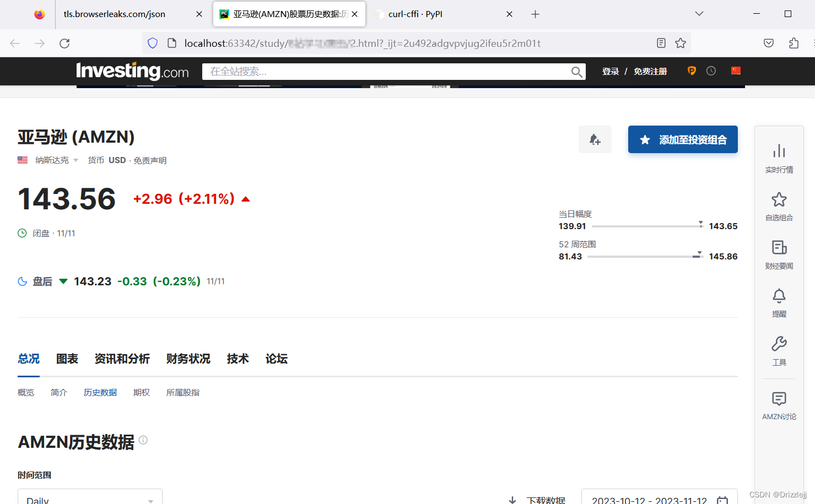Click the download arrow icon beside 下载数据
This screenshot has height=504, width=815.
512,500
